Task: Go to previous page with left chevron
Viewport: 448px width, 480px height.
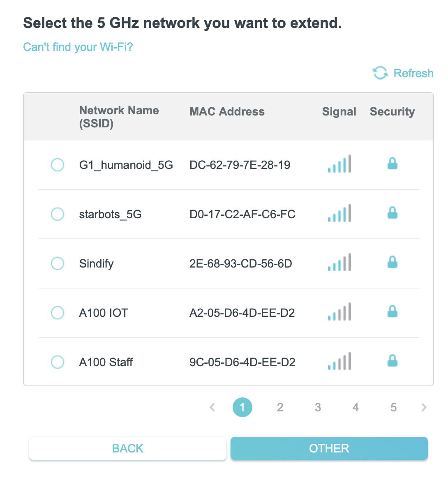Action: pyautogui.click(x=212, y=407)
